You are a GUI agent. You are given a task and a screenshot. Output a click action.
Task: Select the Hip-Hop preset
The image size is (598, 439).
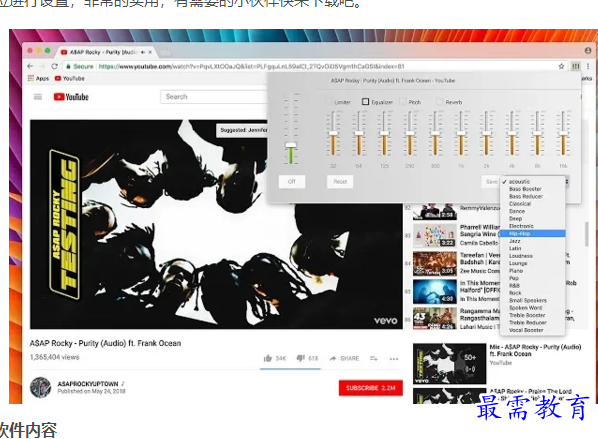[x=532, y=233]
